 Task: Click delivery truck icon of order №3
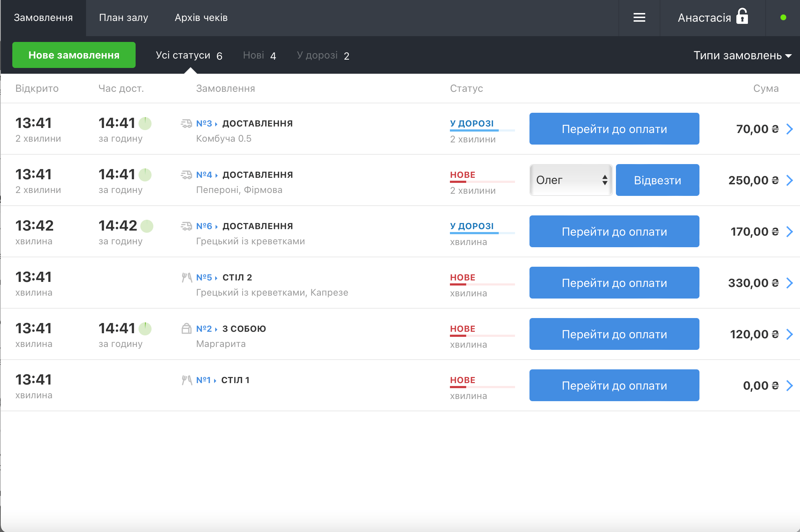click(186, 124)
